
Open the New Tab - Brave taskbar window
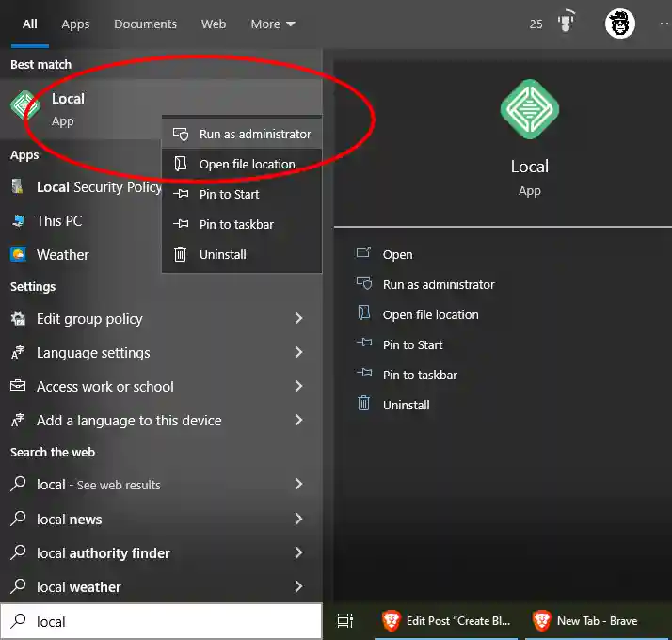[598, 621]
